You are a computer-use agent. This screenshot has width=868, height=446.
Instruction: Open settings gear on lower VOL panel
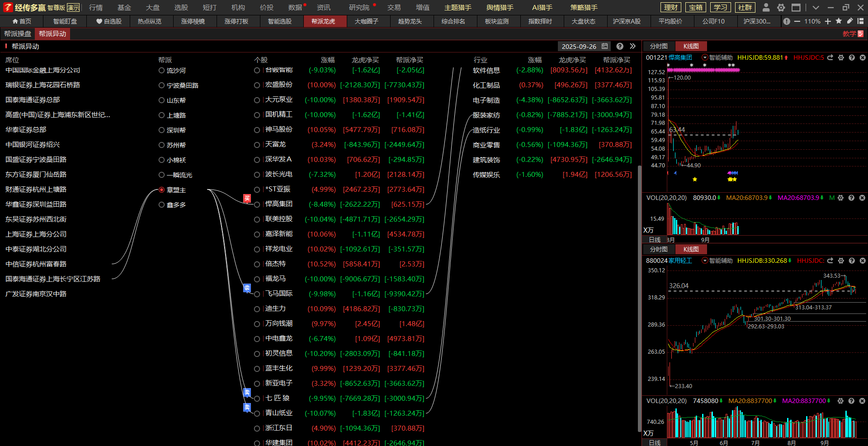coord(840,401)
